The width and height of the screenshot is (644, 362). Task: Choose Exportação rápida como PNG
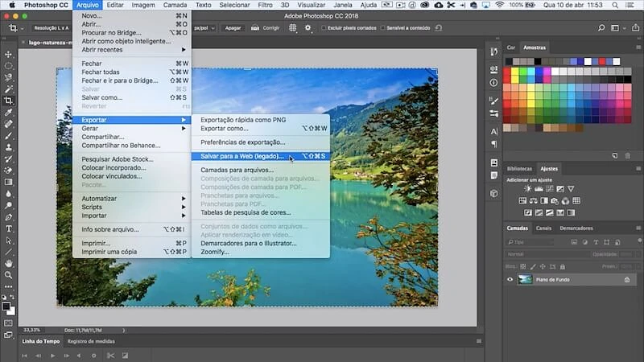[261, 120]
